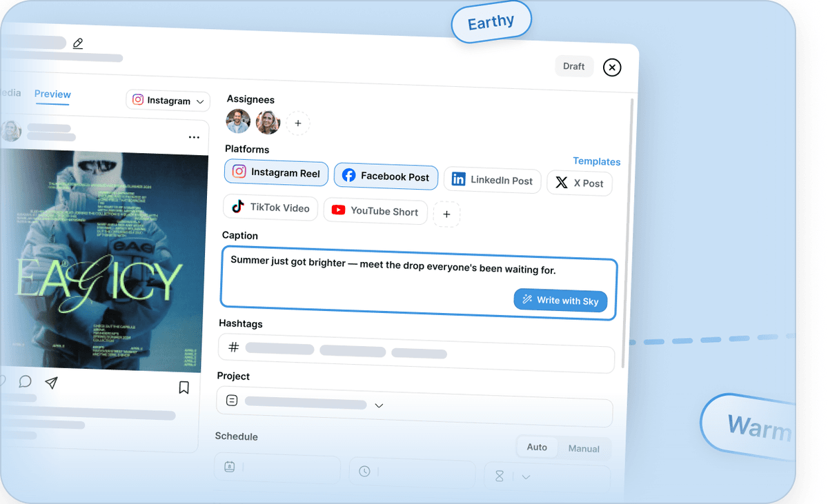The width and height of the screenshot is (828, 504).
Task: Toggle the X Post platform
Action: click(580, 183)
